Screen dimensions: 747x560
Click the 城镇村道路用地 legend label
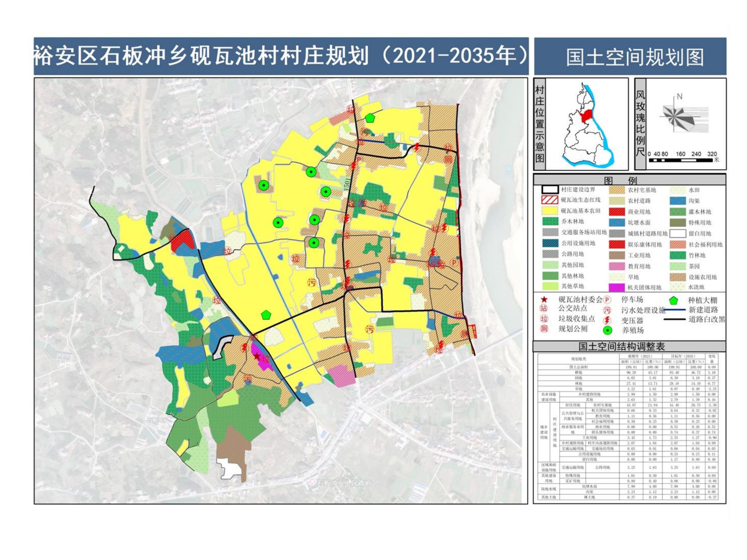648,234
